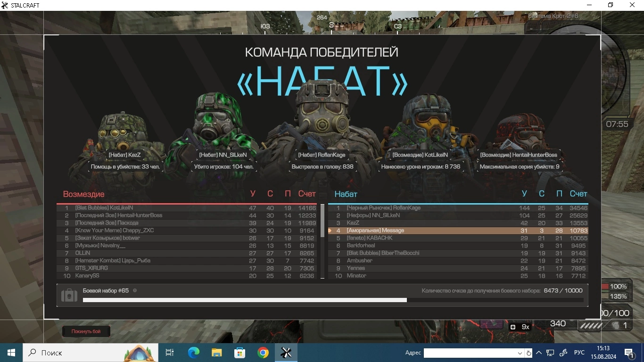Open the network tray icon
Screen dimensions: 644x362
coord(550,353)
